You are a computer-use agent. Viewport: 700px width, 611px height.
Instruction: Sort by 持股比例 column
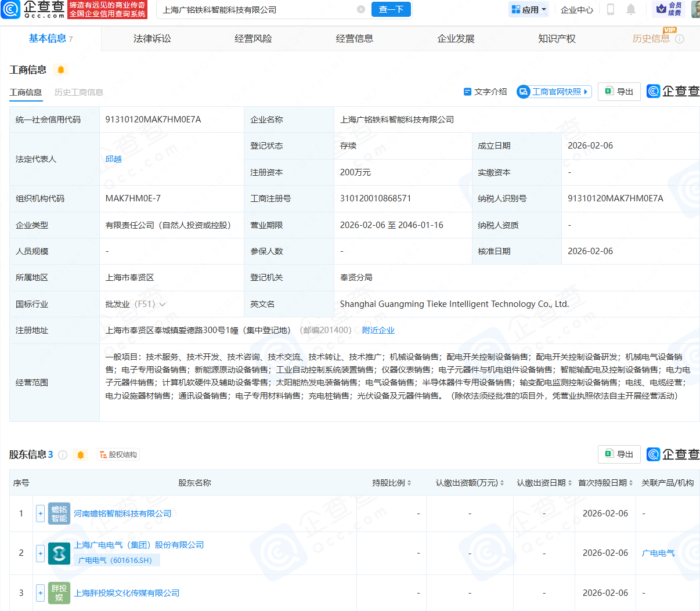pos(392,483)
